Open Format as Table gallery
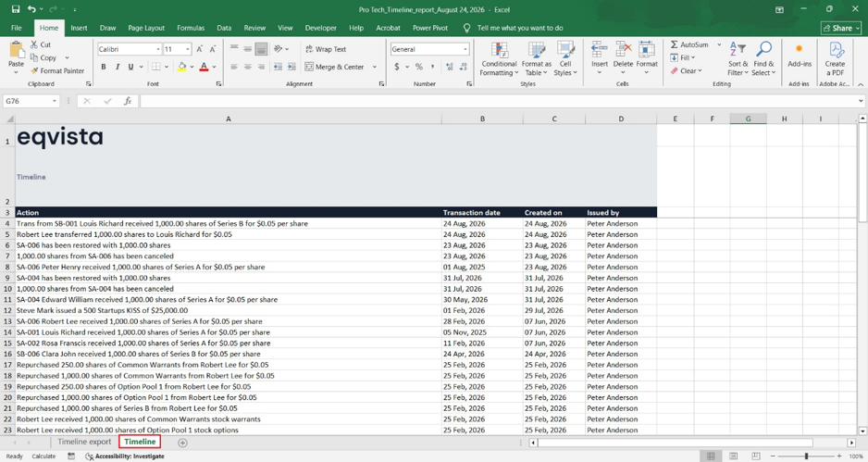 click(537, 58)
